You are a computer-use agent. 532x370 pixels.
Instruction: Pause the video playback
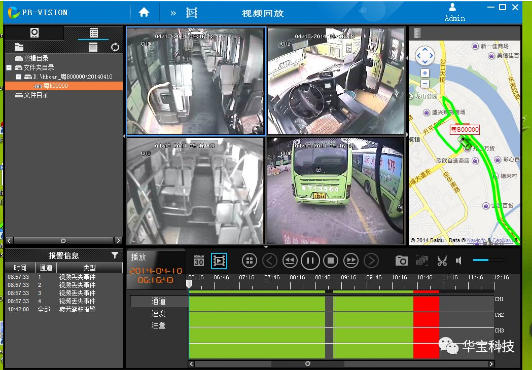click(310, 260)
